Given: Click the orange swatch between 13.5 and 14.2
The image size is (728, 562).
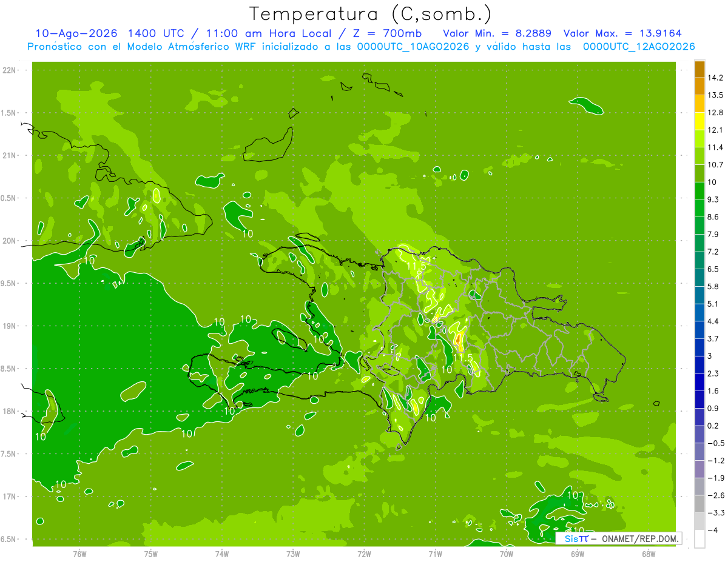Looking at the screenshot, I should (x=699, y=86).
